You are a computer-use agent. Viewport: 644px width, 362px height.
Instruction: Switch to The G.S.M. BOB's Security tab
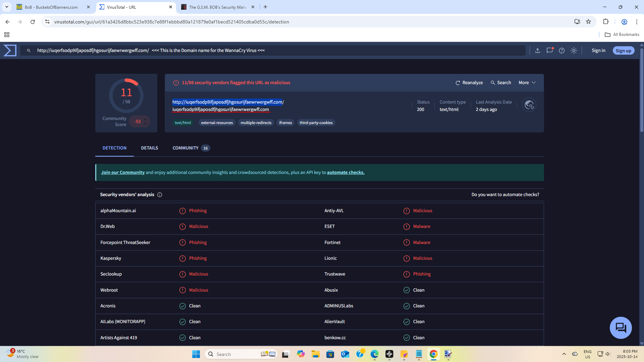pyautogui.click(x=217, y=7)
